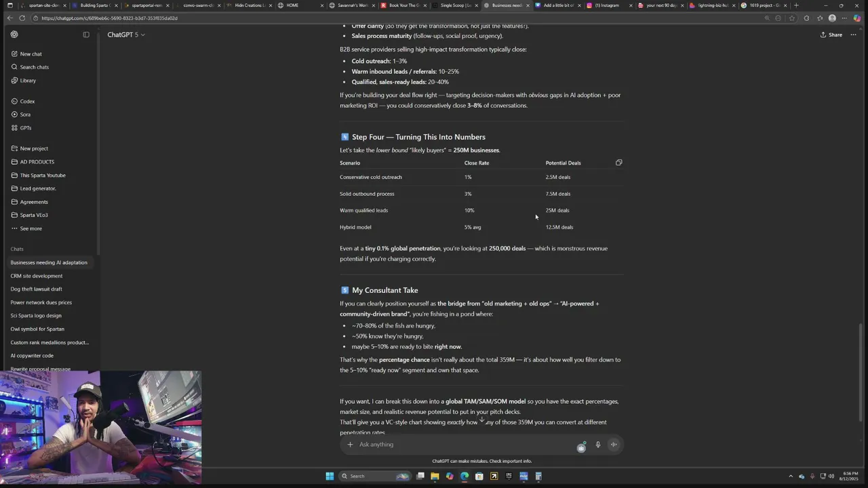Start voice mode with the waveform icon
The width and height of the screenshot is (868, 488).
[614, 445]
